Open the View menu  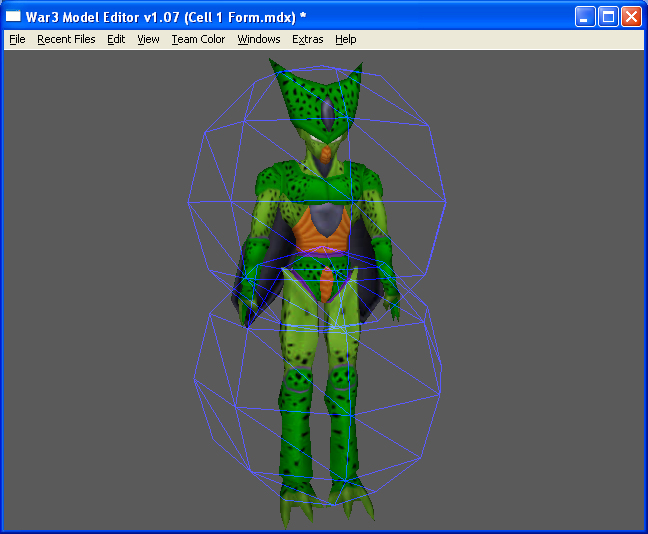click(x=148, y=39)
